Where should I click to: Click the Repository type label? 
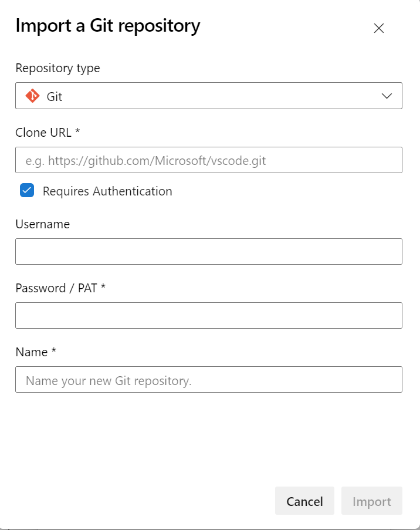click(57, 68)
